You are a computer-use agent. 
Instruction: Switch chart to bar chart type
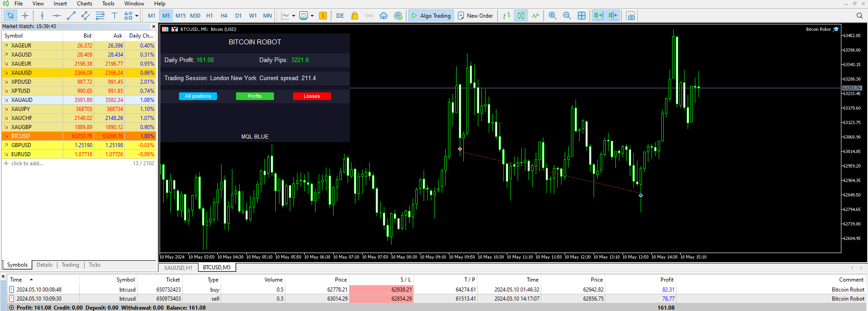507,16
